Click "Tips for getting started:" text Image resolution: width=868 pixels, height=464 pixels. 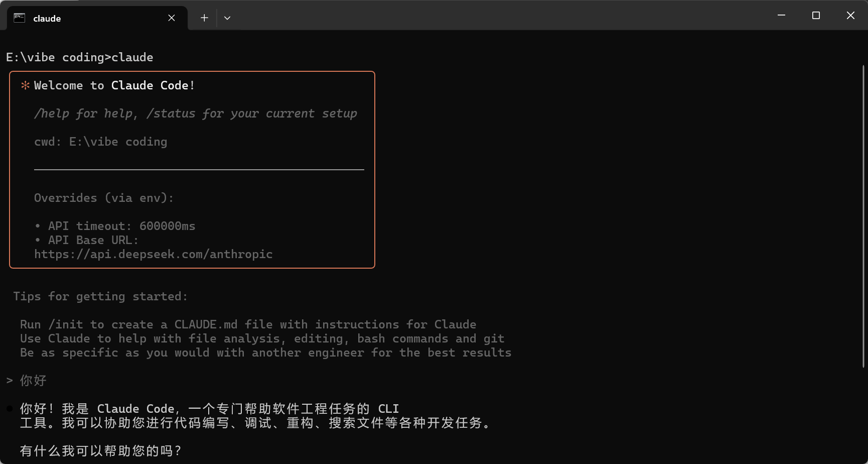pos(100,296)
